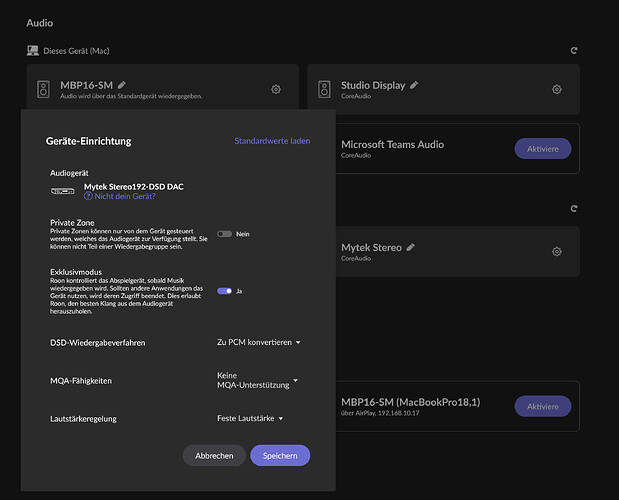Click the Audio page heading

tap(39, 23)
